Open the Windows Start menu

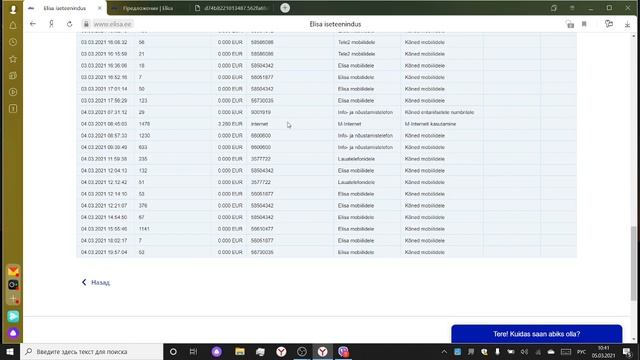[10, 351]
